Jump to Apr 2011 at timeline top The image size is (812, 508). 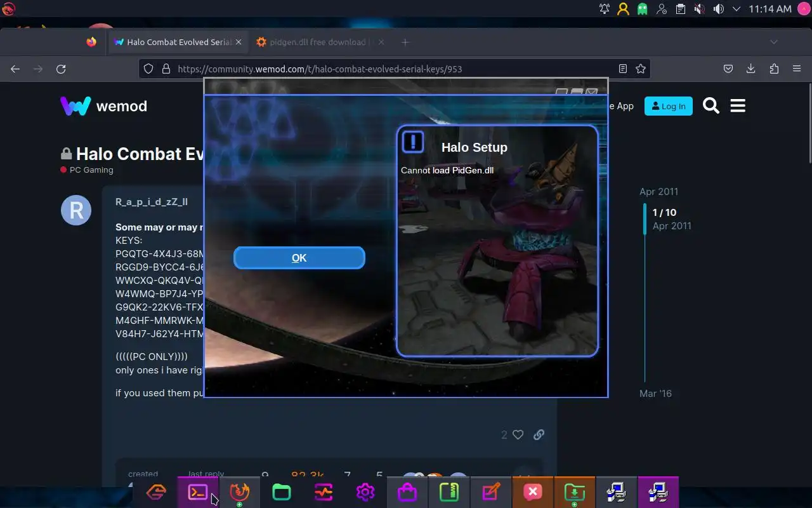658,192
